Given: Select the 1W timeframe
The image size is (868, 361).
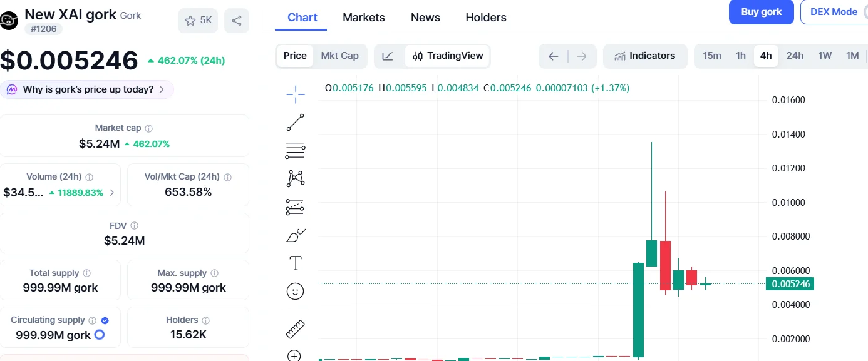Looking at the screenshot, I should point(825,56).
